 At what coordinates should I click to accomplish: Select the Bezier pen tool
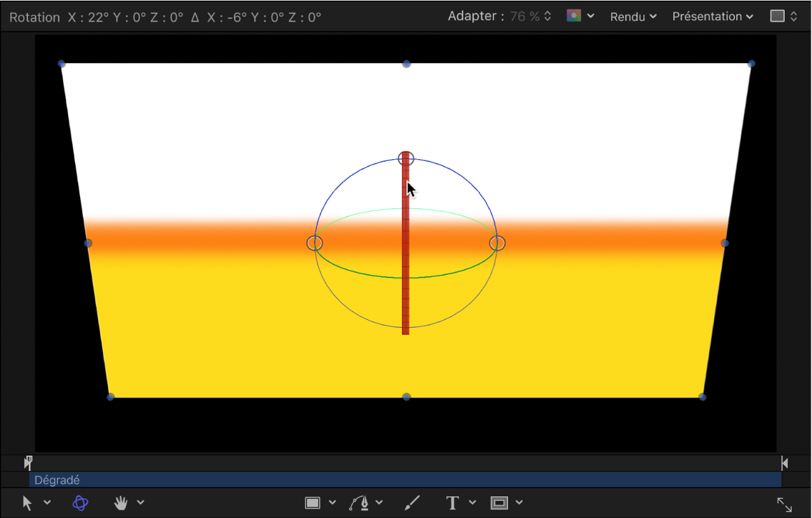click(x=359, y=503)
